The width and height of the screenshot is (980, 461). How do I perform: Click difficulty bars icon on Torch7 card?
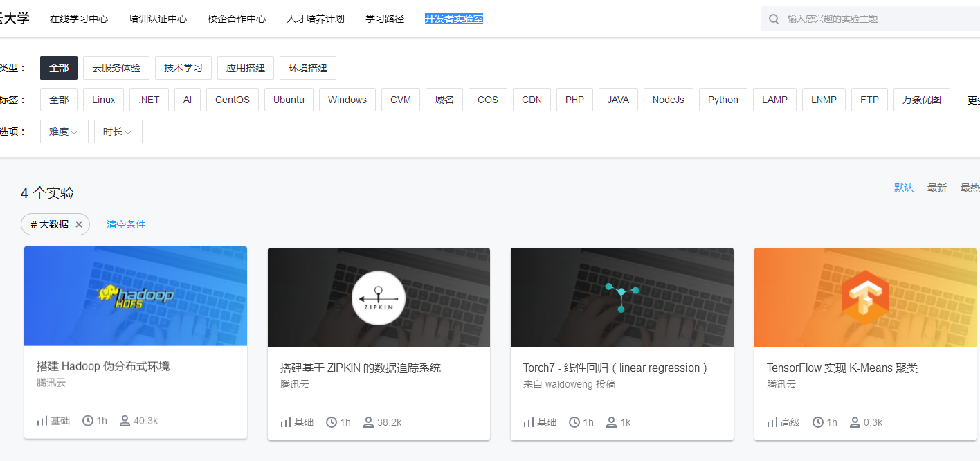click(x=529, y=422)
